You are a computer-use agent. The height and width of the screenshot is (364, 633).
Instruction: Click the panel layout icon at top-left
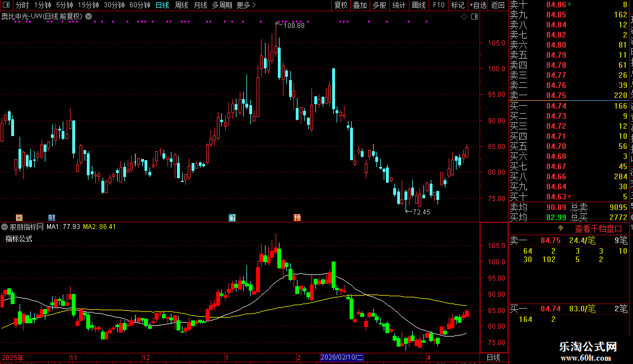click(x=6, y=5)
